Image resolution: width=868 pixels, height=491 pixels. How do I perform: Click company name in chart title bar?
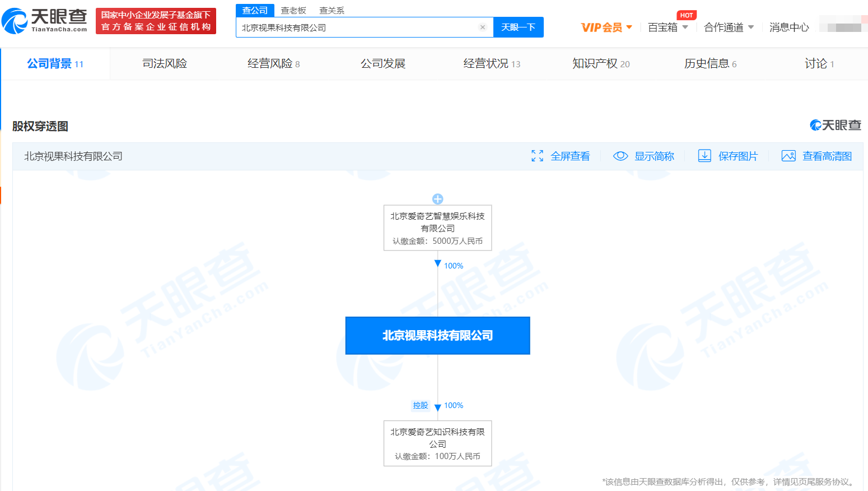pyautogui.click(x=73, y=156)
